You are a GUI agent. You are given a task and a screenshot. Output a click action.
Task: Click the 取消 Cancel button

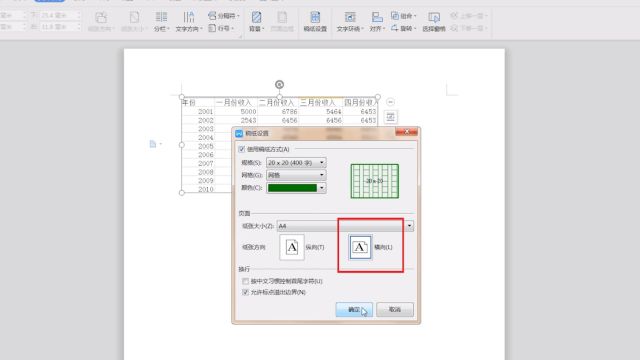coord(395,310)
